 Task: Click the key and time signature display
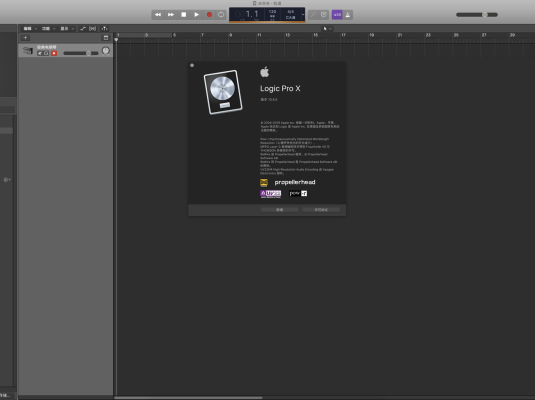[x=290, y=15]
